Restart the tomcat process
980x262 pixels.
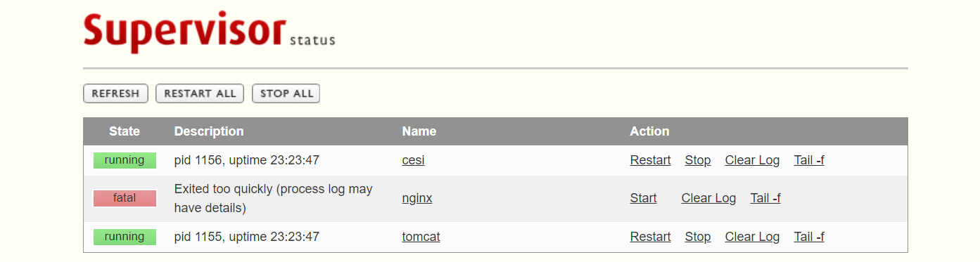650,237
